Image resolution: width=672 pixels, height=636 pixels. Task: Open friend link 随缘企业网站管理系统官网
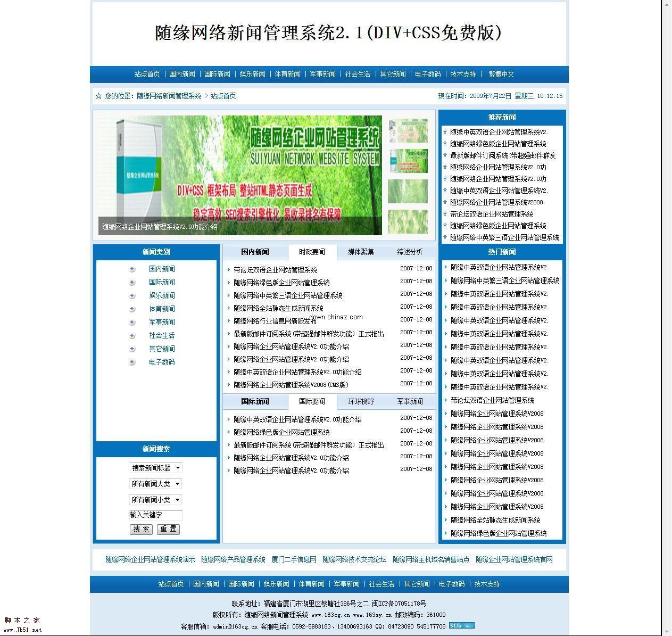[514, 559]
